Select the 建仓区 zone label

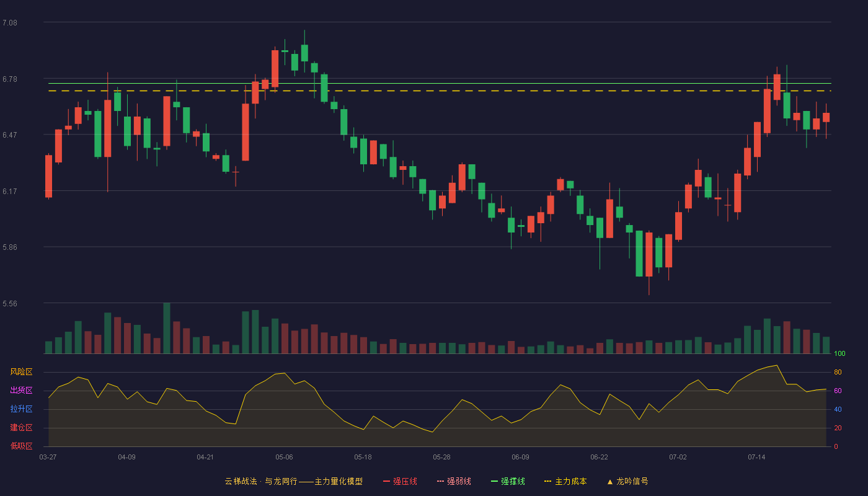pos(21,428)
